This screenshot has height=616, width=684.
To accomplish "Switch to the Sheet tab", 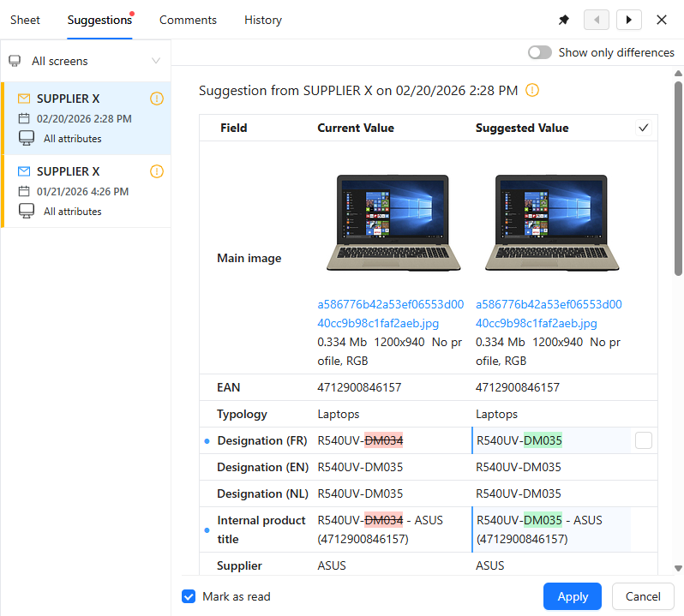I will tap(25, 20).
